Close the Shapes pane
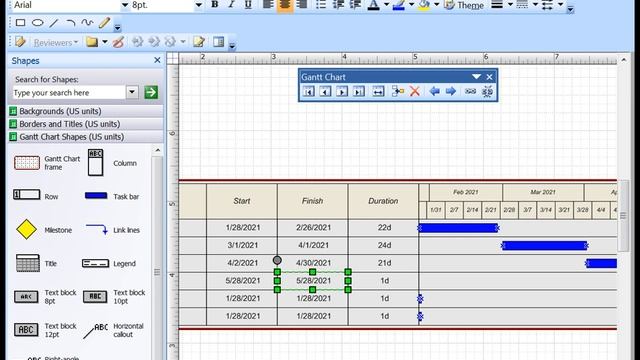This screenshot has width=640, height=360. click(157, 60)
